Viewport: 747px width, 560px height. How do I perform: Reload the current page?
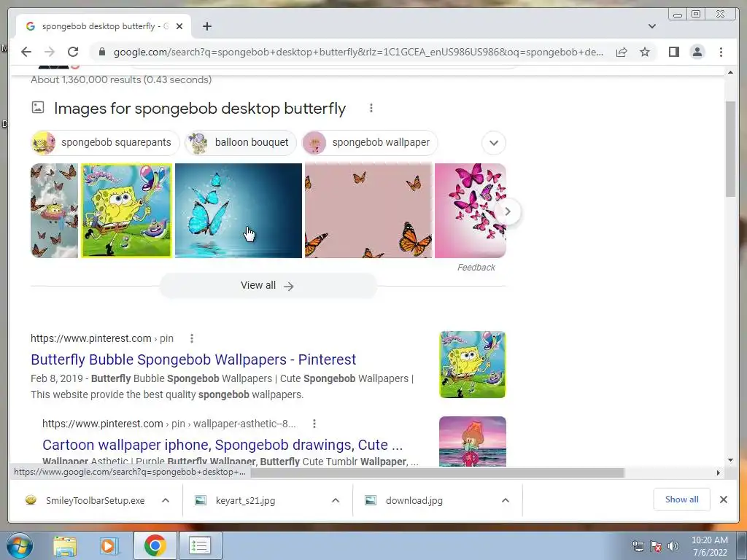[x=73, y=52]
